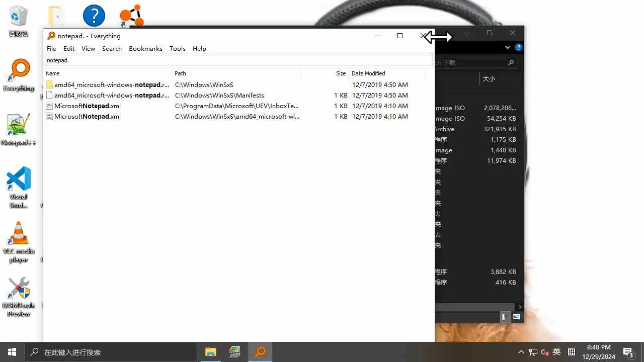Launch VLC media player desktop icon

(19, 242)
